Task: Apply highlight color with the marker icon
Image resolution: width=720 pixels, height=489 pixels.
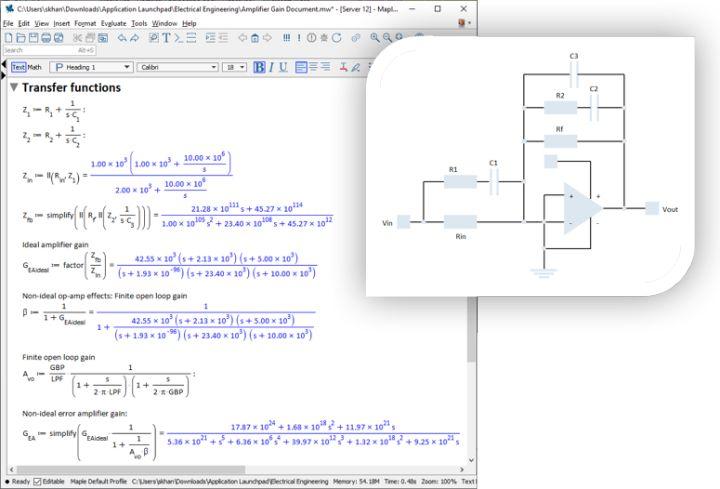Action: coord(355,67)
